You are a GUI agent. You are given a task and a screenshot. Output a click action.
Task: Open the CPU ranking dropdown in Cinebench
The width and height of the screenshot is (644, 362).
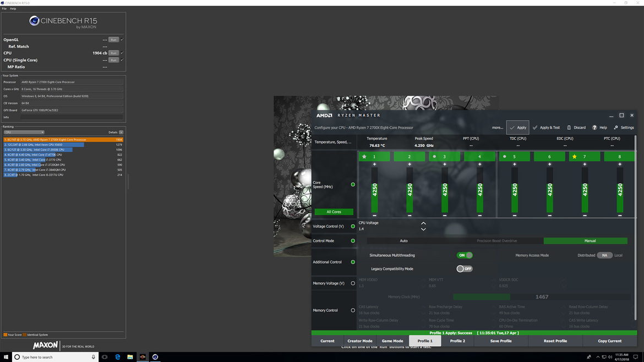(x=24, y=133)
